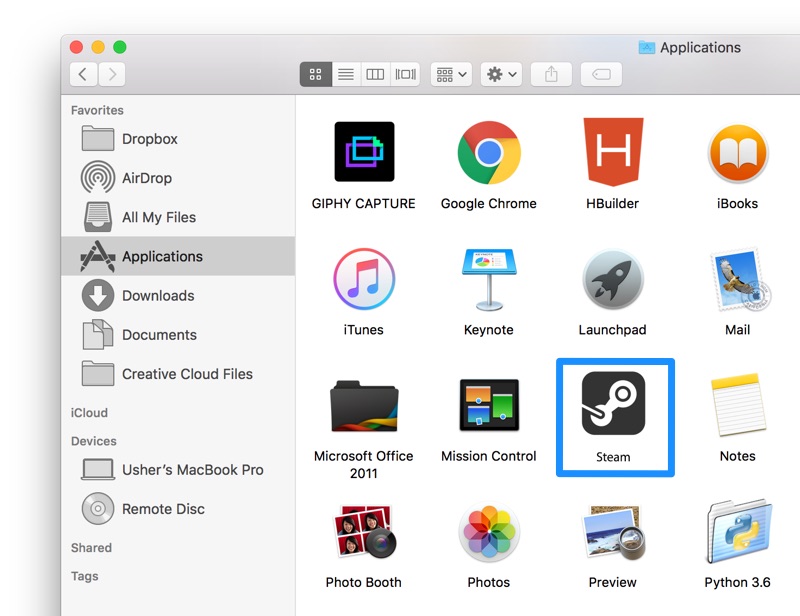Click the Python 3.6 label text

737,582
